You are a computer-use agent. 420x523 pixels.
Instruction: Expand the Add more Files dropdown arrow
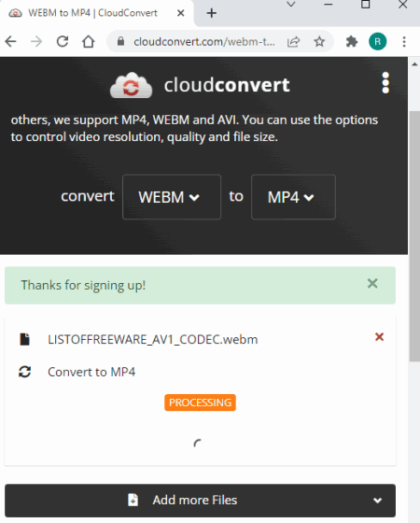(377, 501)
